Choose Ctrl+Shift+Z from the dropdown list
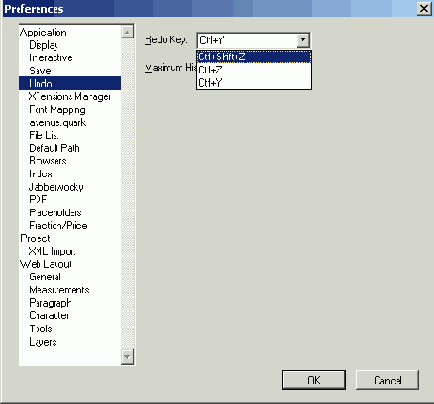The image size is (434, 404). [254, 57]
